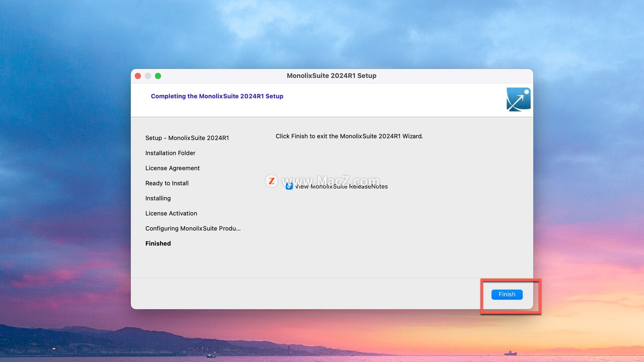Click the Finish button
Screen dimensions: 644x362
point(507,294)
